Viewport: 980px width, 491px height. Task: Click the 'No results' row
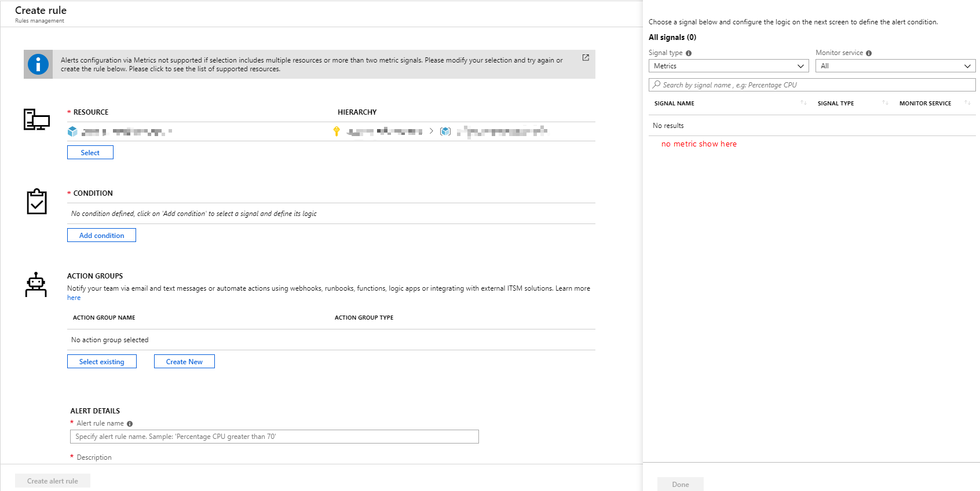click(x=812, y=126)
